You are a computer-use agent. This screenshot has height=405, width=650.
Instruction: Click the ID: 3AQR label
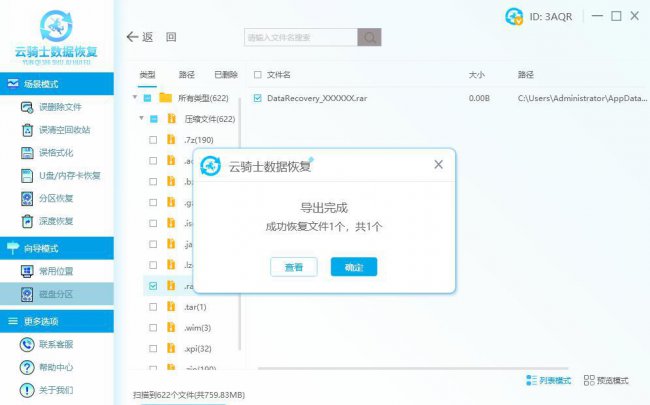(x=551, y=17)
